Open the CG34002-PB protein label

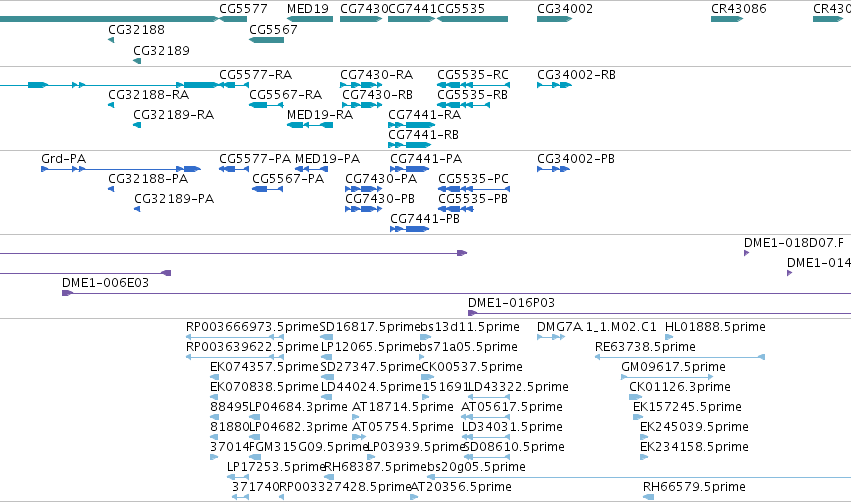coord(576,159)
